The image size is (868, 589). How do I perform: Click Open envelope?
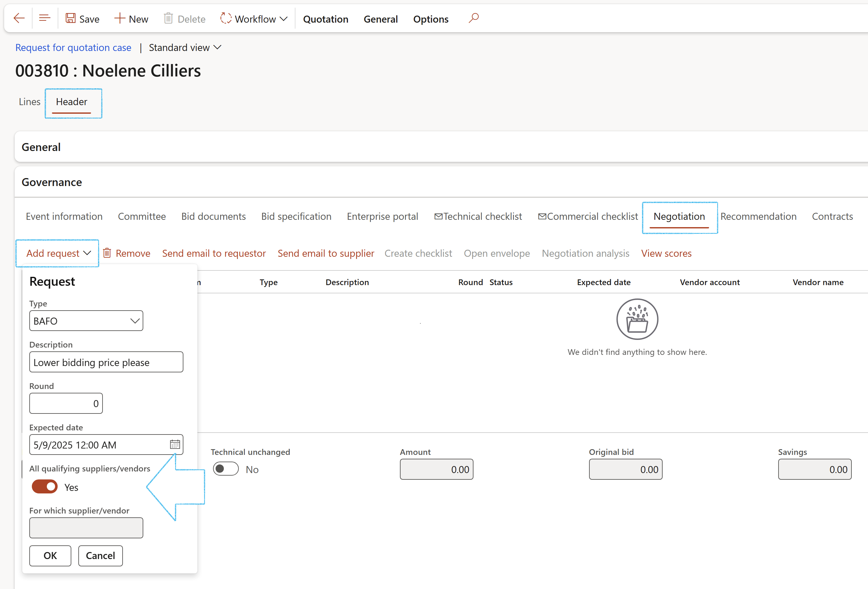(x=497, y=253)
